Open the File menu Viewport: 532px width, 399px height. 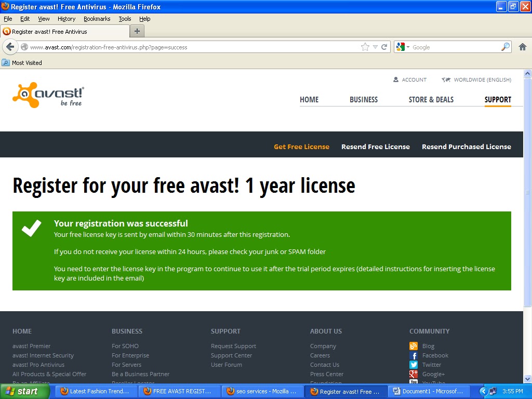coord(8,19)
